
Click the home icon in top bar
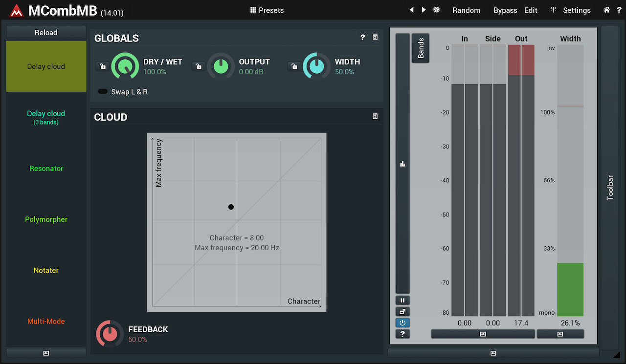[x=606, y=10]
